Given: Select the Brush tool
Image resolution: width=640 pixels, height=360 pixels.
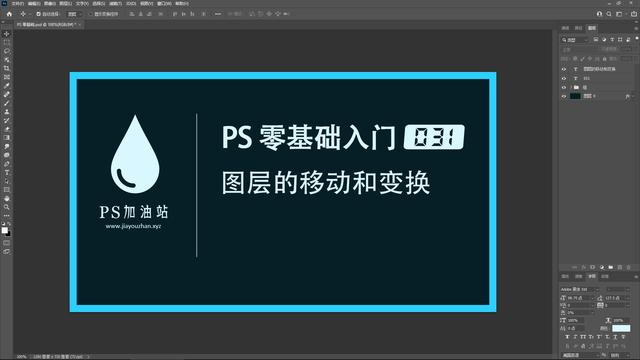Looking at the screenshot, I should pos(7,103).
